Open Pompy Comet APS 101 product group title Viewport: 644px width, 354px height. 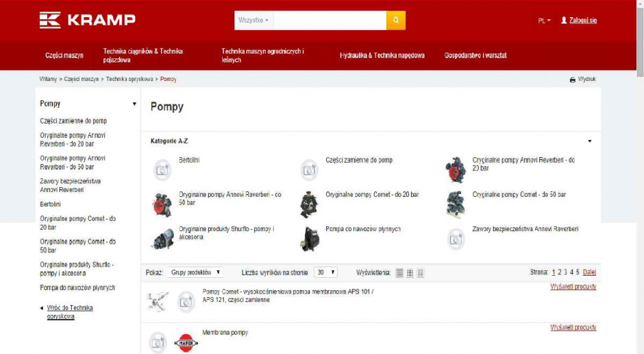(288, 296)
